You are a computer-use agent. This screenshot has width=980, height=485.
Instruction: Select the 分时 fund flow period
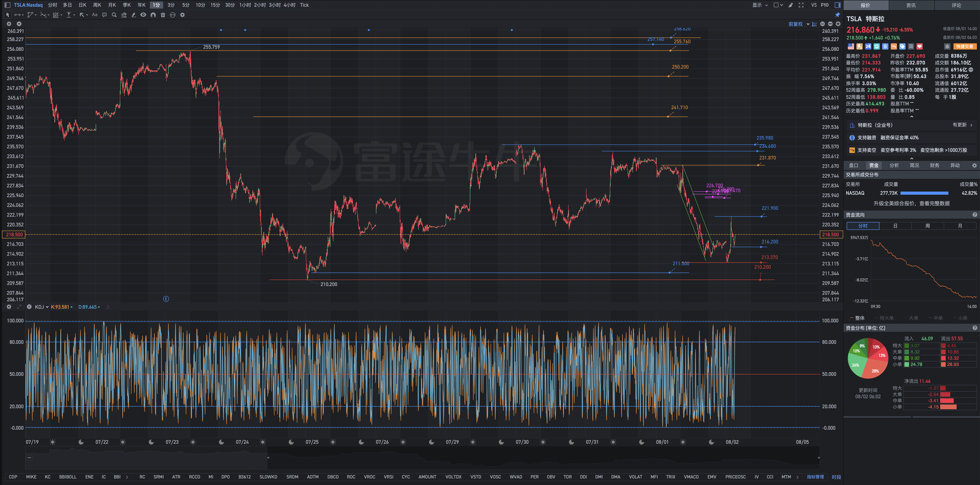pyautogui.click(x=863, y=226)
